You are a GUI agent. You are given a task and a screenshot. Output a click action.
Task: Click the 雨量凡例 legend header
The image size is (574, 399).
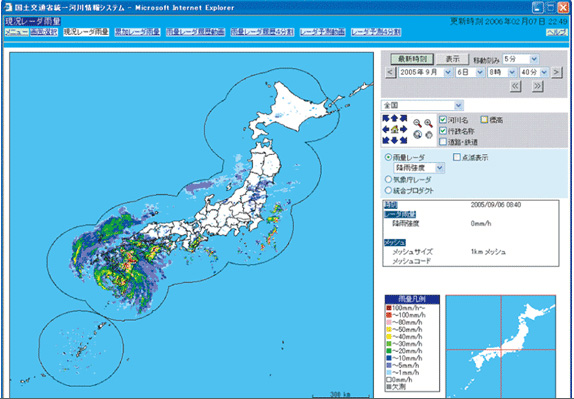[x=412, y=299]
